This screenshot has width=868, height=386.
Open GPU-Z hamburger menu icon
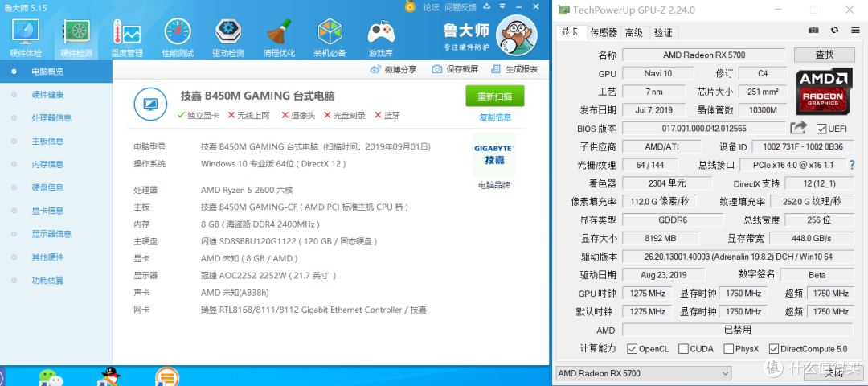855,31
